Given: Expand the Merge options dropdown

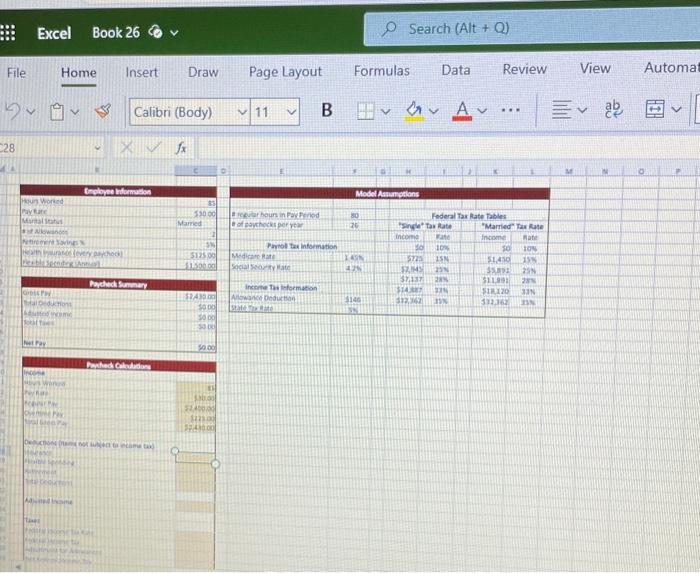Looking at the screenshot, I should (677, 109).
